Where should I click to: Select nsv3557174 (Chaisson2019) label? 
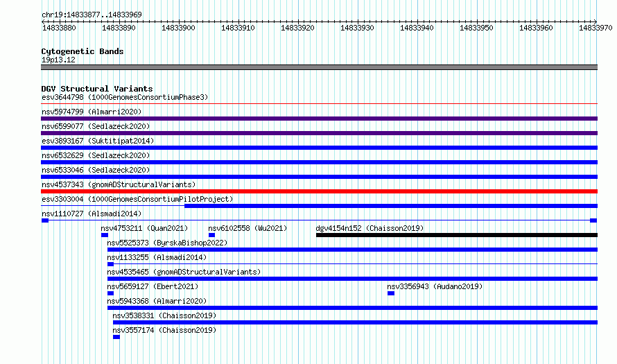[x=164, y=330]
